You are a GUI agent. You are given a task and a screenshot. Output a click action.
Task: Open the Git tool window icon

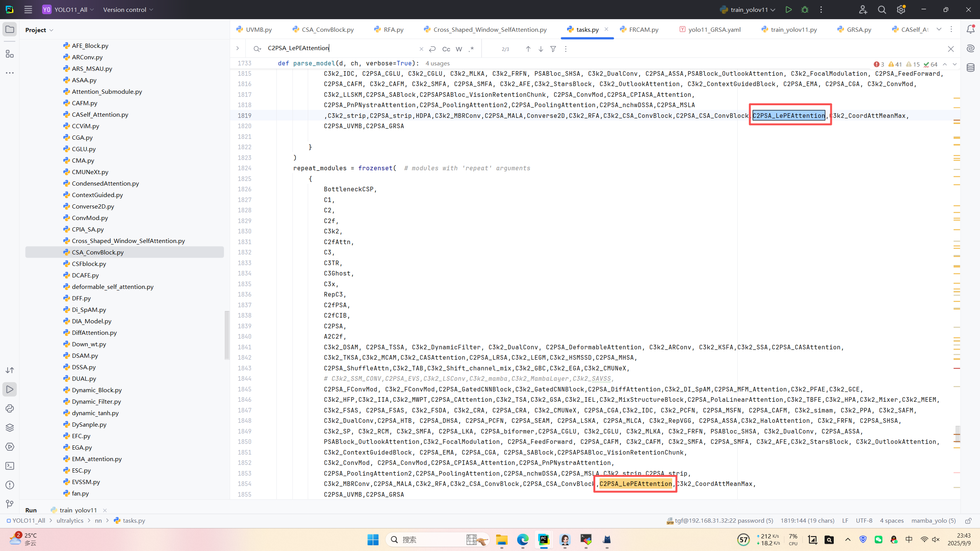[10, 504]
